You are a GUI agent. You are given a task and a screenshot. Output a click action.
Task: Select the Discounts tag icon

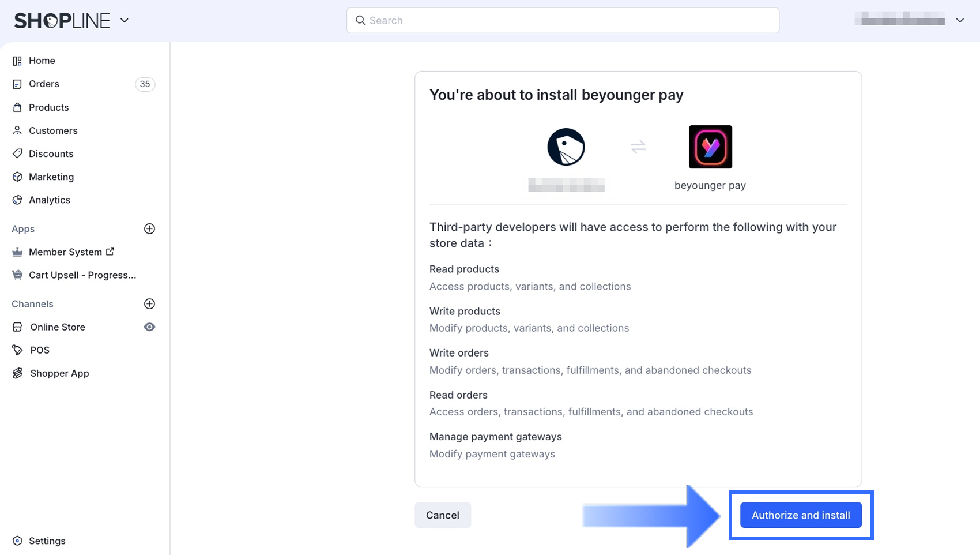(x=17, y=153)
